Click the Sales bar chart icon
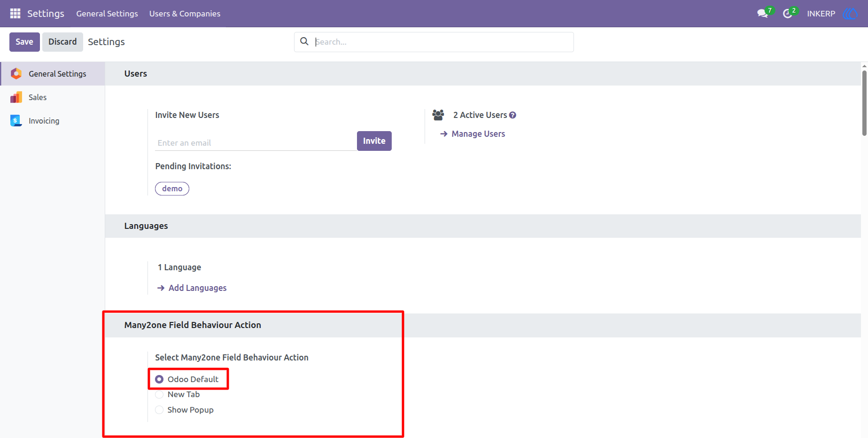The image size is (868, 438). [16, 97]
